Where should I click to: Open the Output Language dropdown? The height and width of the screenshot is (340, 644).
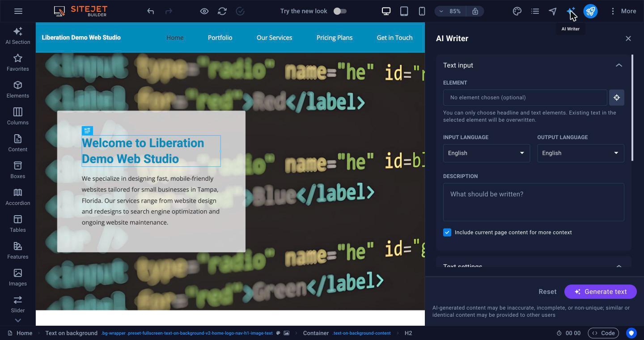pos(580,153)
